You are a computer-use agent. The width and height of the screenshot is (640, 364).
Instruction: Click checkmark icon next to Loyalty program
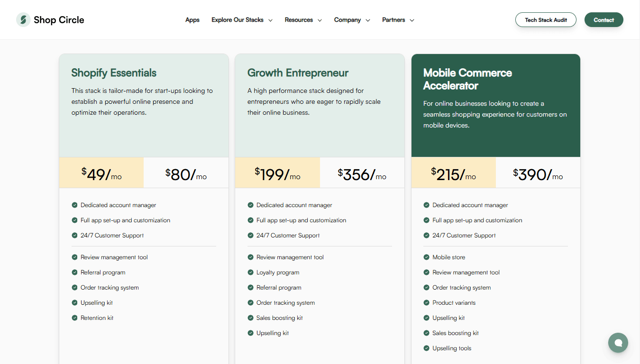(250, 273)
